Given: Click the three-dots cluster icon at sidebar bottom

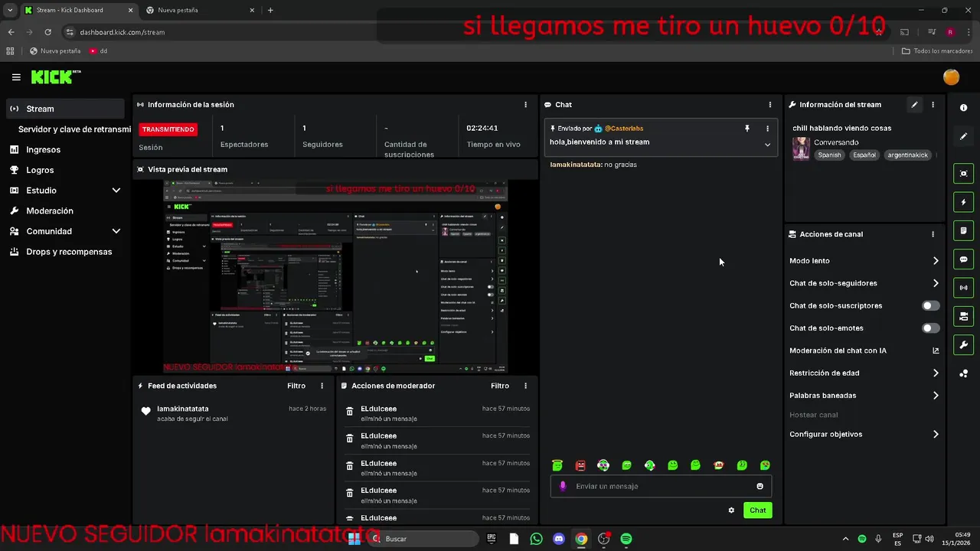Looking at the screenshot, I should 964,373.
